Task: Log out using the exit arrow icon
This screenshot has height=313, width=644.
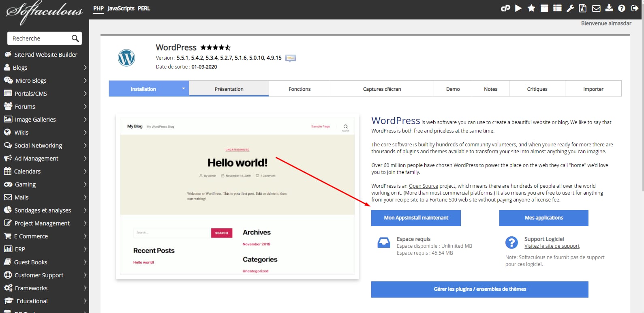Action: tap(635, 8)
